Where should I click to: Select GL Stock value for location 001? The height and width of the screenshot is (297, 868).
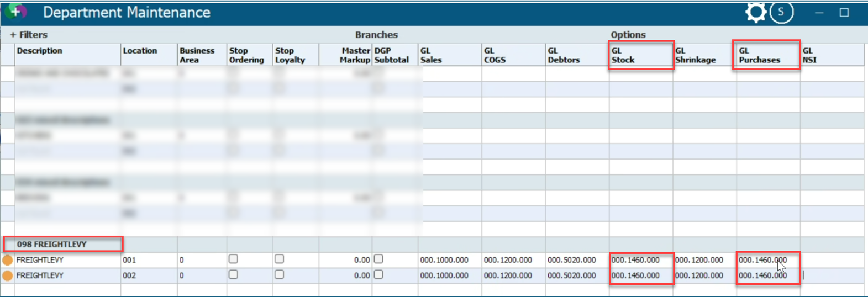635,260
